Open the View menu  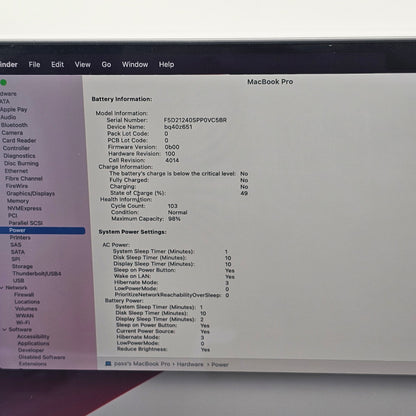tap(82, 64)
